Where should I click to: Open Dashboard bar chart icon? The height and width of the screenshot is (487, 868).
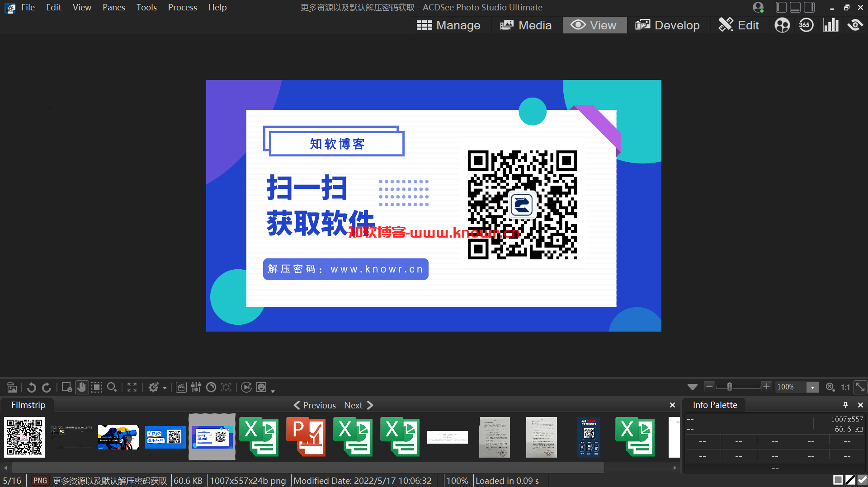click(831, 25)
